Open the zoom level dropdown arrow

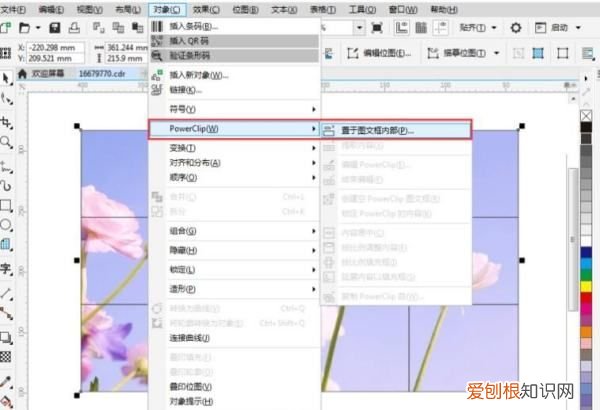359,28
